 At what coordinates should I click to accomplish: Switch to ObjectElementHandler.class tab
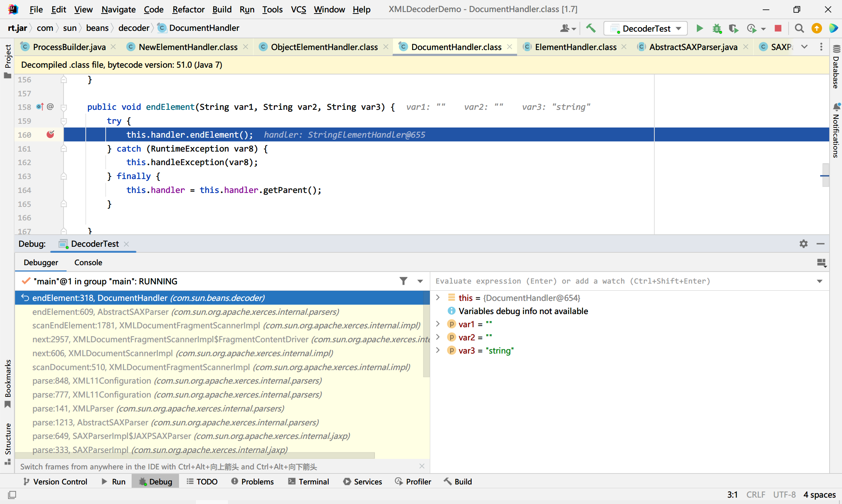324,47
